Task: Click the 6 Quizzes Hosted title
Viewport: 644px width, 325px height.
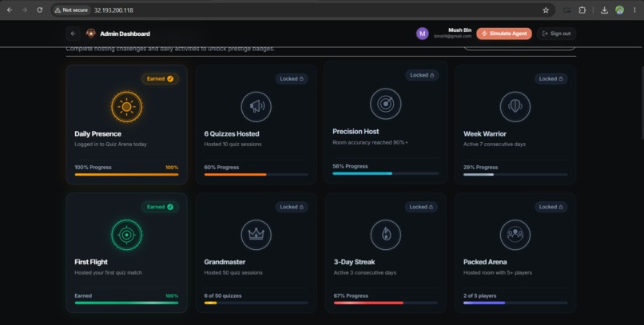Action: point(232,134)
